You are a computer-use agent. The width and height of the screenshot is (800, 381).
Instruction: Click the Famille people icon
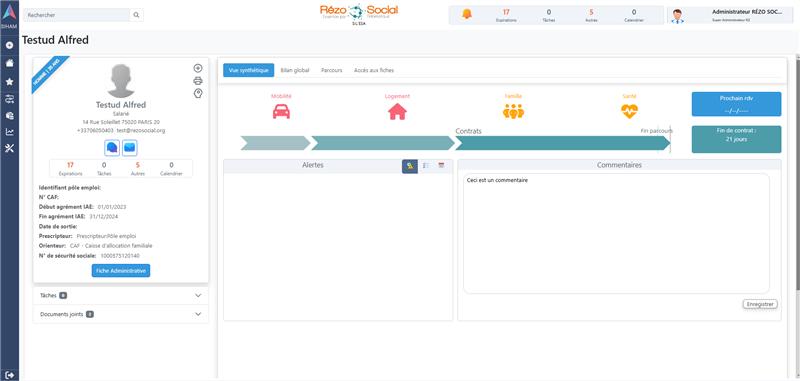tap(513, 111)
